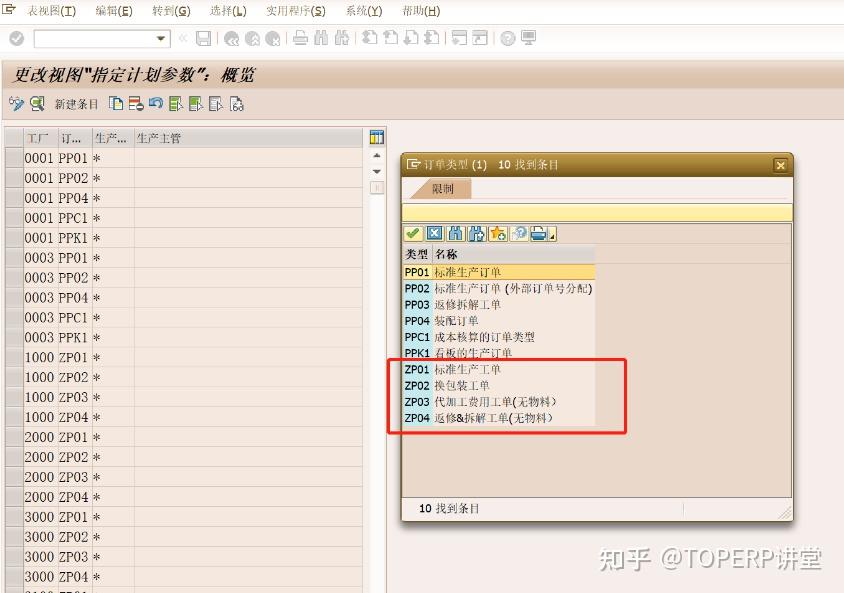Select the display/change (pencil glasses) icon
Image resolution: width=844 pixels, height=593 pixels.
point(17,103)
